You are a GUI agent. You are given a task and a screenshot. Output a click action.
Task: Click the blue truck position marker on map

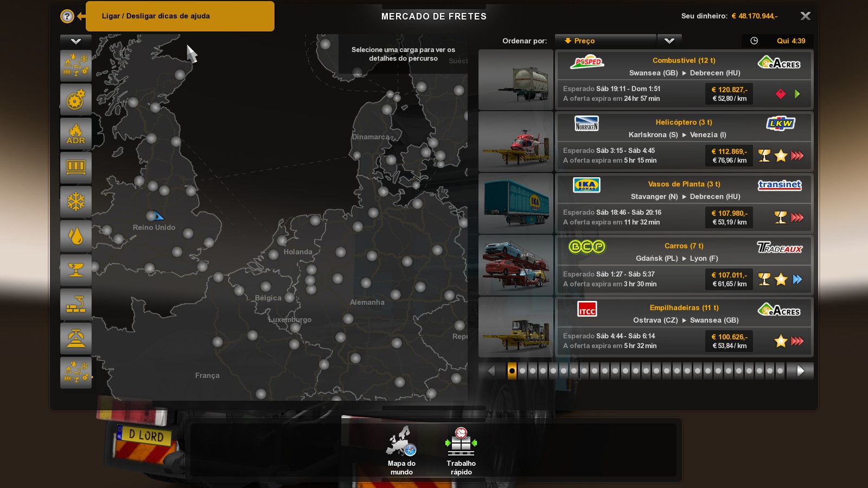[x=158, y=216]
